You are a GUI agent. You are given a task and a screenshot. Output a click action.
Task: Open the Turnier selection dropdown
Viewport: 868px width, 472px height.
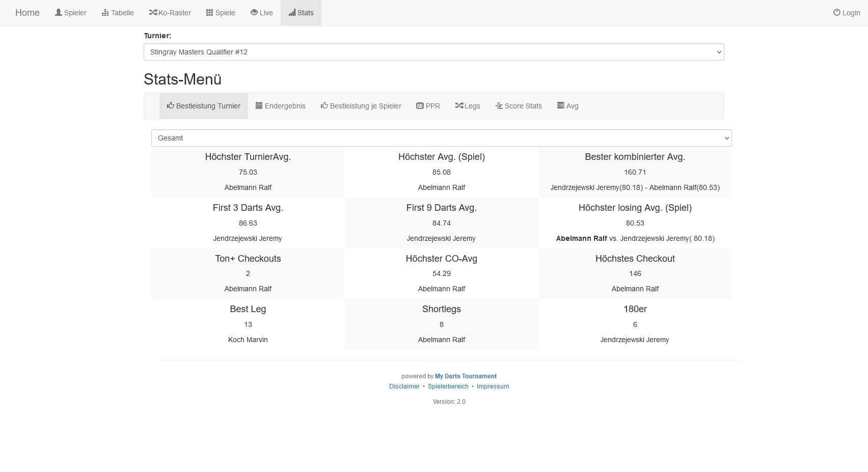click(433, 52)
